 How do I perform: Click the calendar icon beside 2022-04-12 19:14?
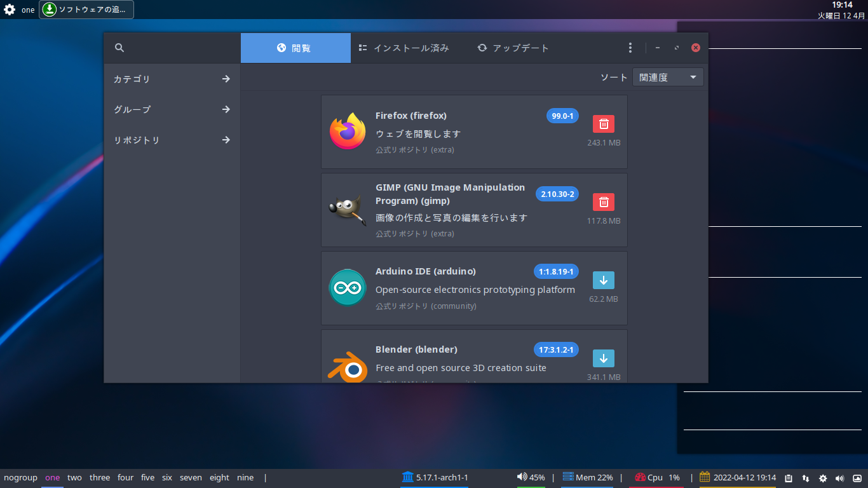click(x=705, y=477)
